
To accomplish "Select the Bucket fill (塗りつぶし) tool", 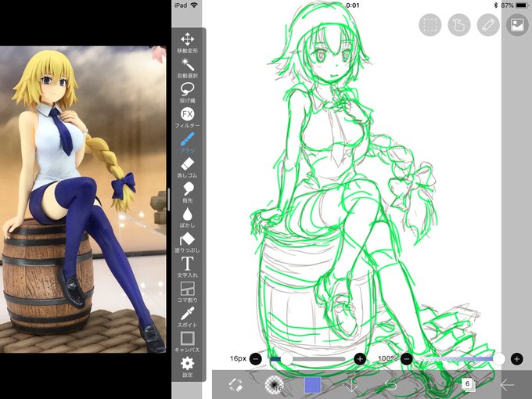I will click(187, 243).
